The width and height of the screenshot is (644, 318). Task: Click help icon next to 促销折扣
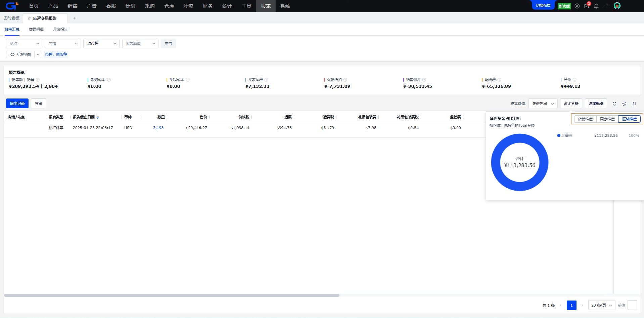pos(345,80)
